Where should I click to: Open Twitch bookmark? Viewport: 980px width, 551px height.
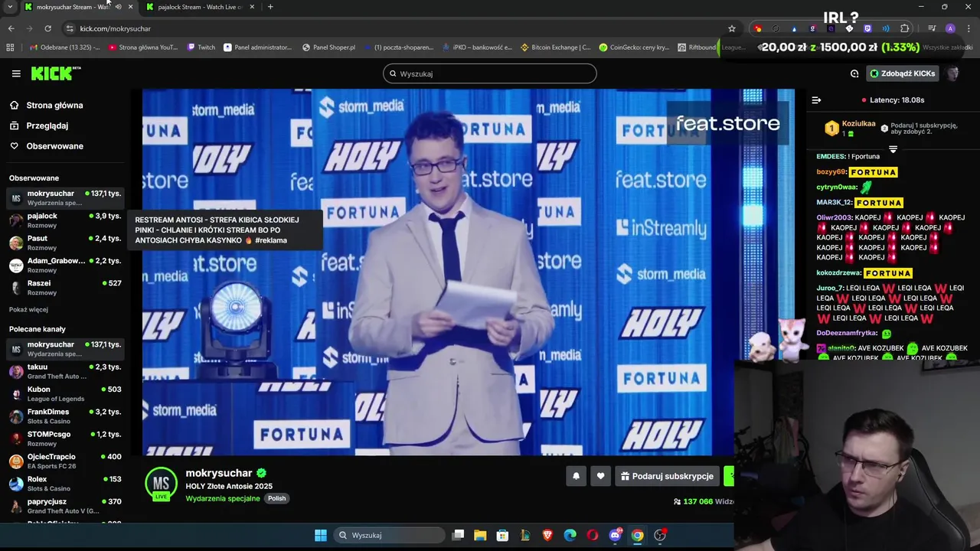tap(201, 47)
